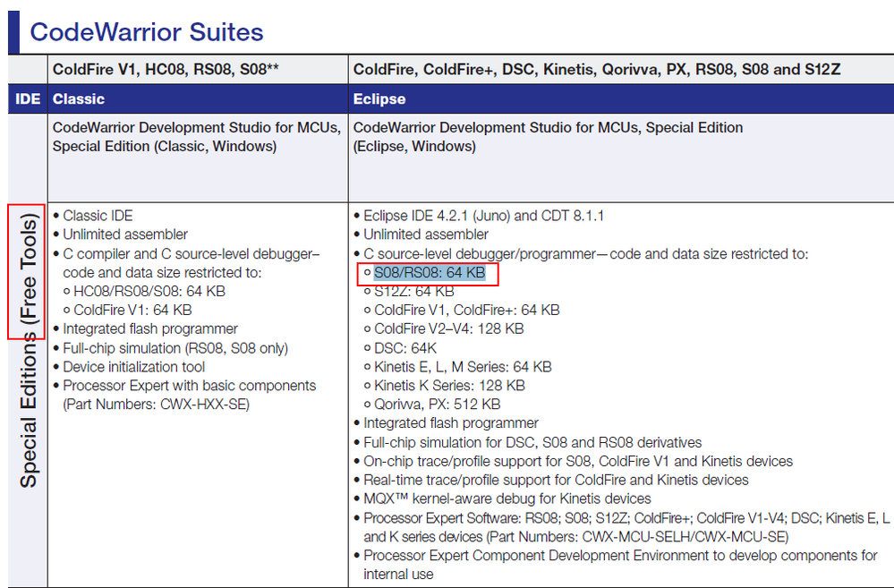This screenshot has width=894, height=588.
Task: Click the 'Classic' IDE cell
Action: tap(79, 98)
